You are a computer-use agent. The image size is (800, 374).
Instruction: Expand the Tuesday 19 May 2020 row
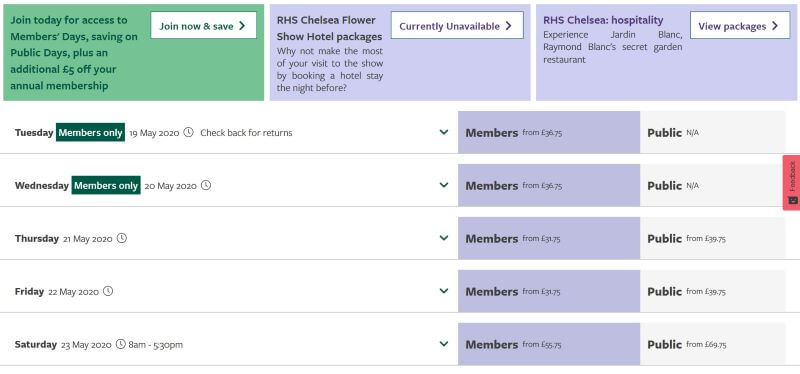(x=444, y=132)
